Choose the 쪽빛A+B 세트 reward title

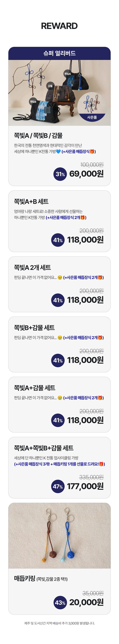tap(31, 201)
